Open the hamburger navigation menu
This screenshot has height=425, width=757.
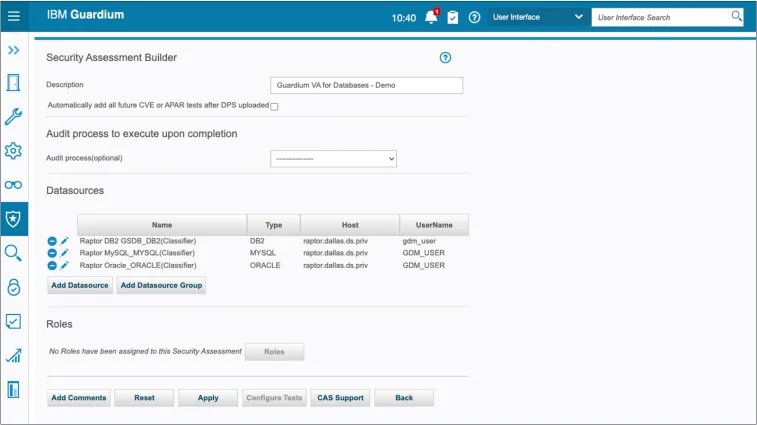[x=14, y=17]
